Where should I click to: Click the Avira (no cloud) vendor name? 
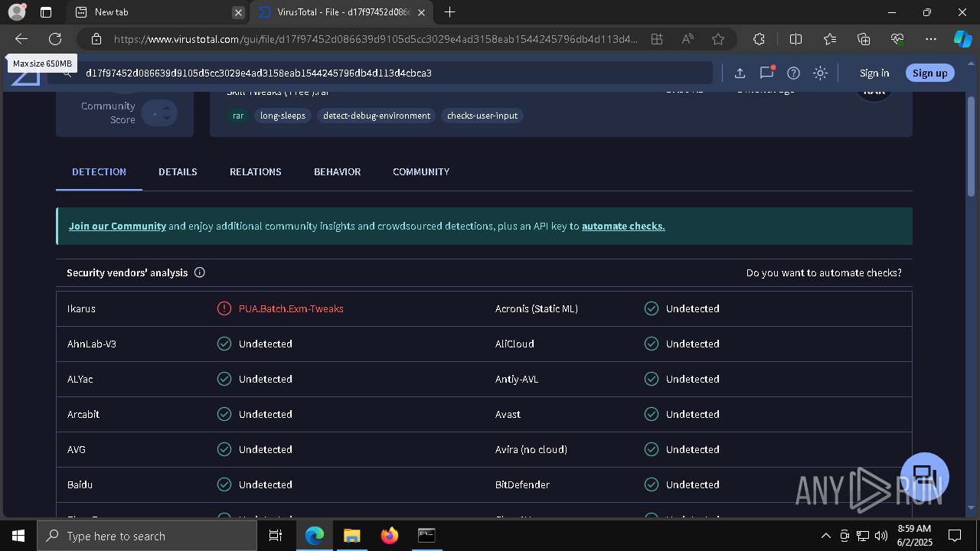[x=531, y=449]
